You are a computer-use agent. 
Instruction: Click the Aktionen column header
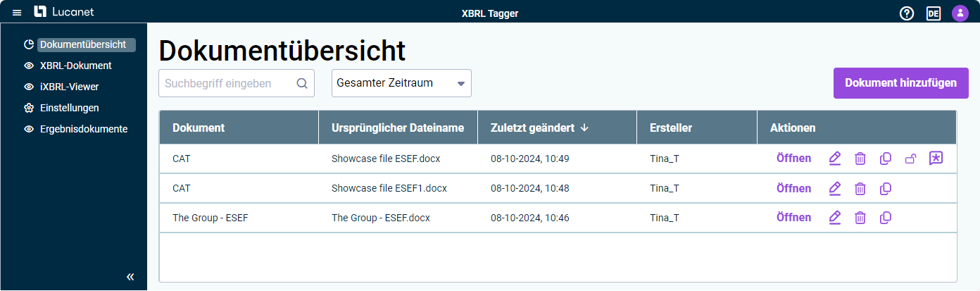[857, 128]
